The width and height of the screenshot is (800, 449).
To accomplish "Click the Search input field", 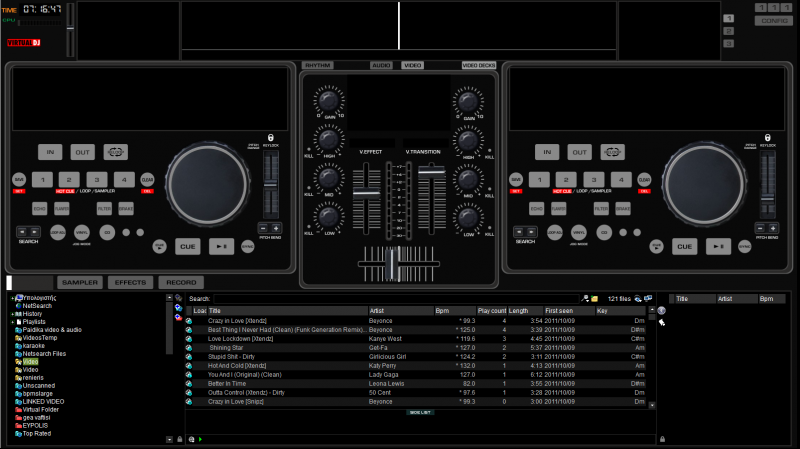I will [x=396, y=299].
